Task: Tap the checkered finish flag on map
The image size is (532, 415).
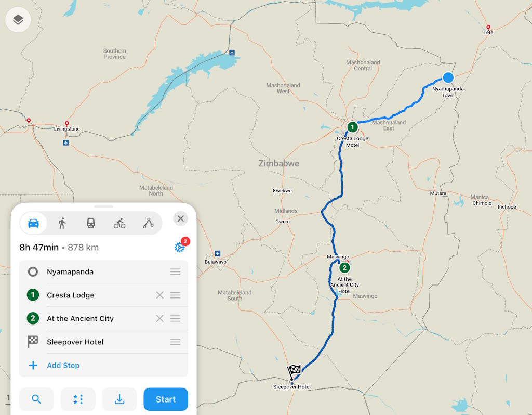Action: (294, 371)
